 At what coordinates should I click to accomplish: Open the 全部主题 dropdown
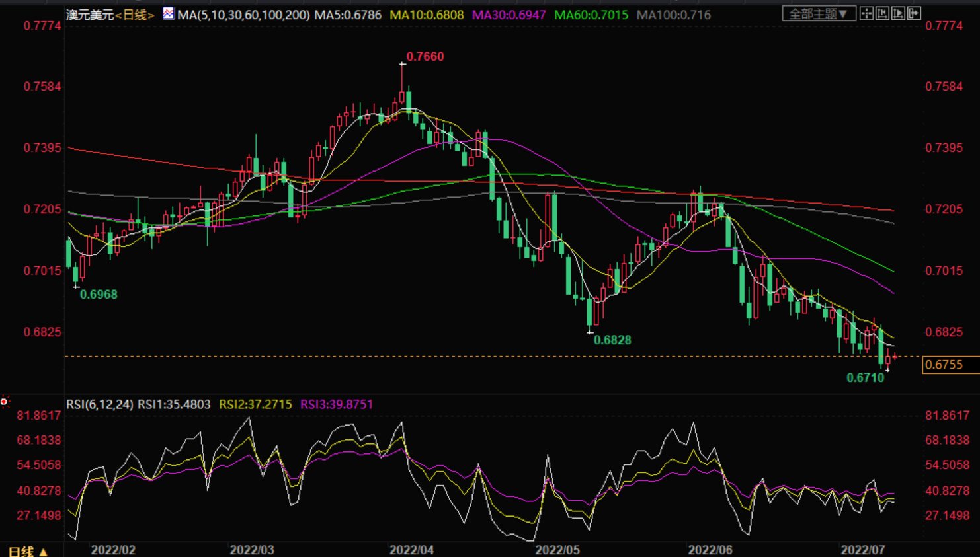click(819, 13)
